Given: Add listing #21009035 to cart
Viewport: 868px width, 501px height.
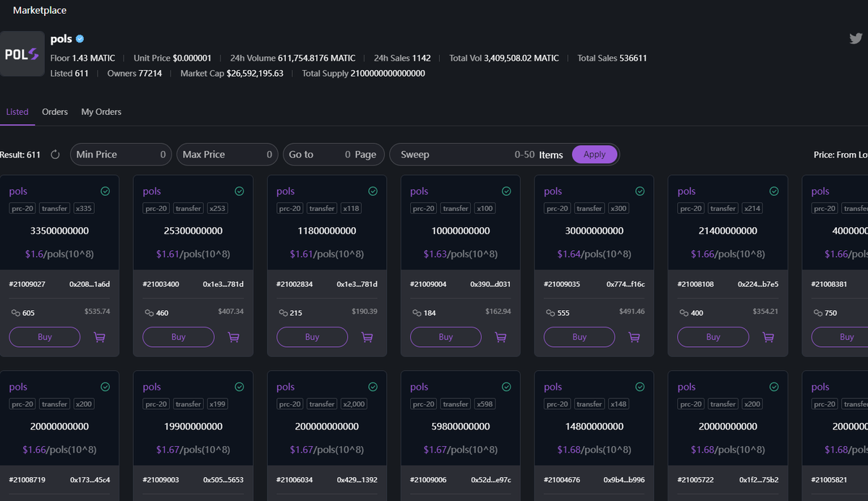Looking at the screenshot, I should (x=634, y=337).
